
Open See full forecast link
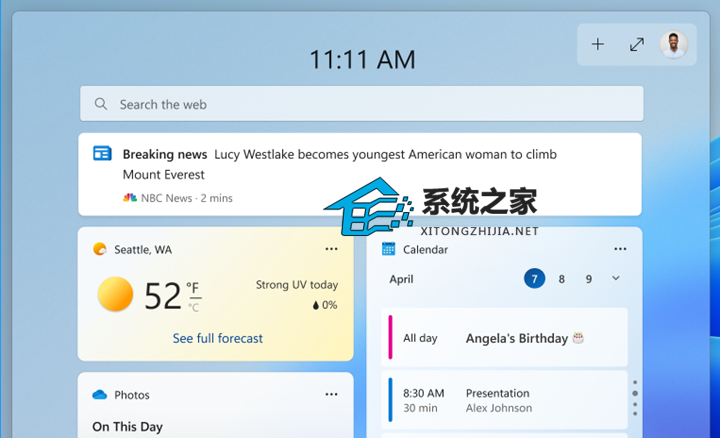(218, 338)
